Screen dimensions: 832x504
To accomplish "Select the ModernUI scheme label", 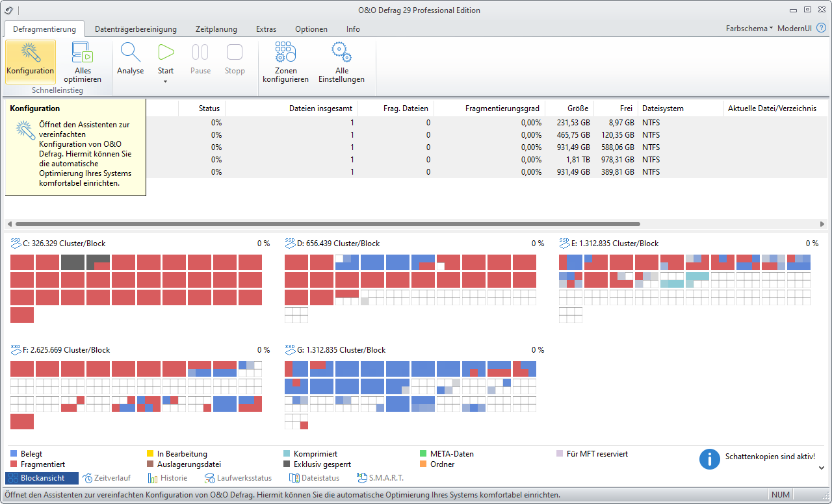I will click(x=794, y=29).
